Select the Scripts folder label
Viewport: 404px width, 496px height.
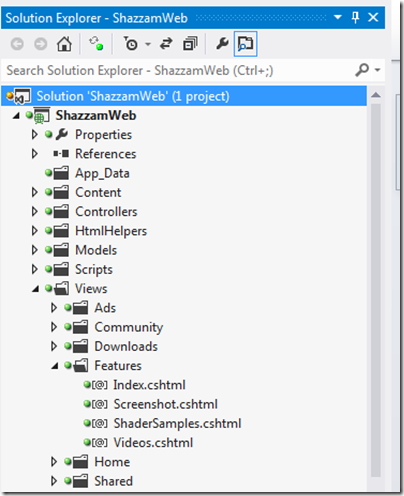(94, 270)
